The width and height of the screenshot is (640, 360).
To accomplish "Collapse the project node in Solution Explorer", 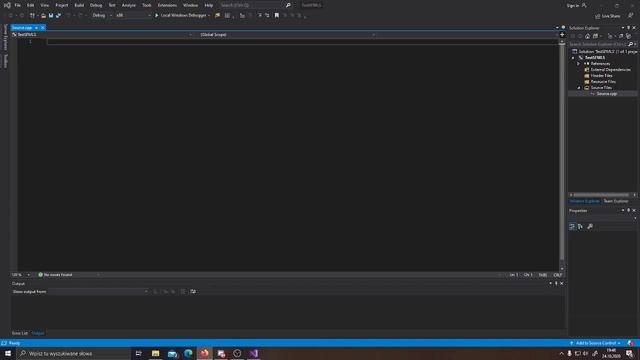I will tap(573, 58).
